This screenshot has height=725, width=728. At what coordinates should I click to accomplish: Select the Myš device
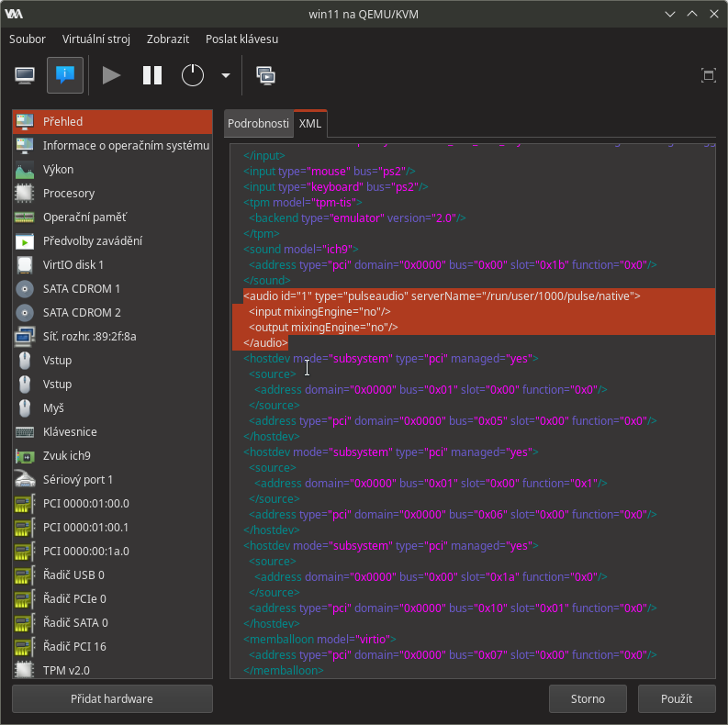[112, 408]
